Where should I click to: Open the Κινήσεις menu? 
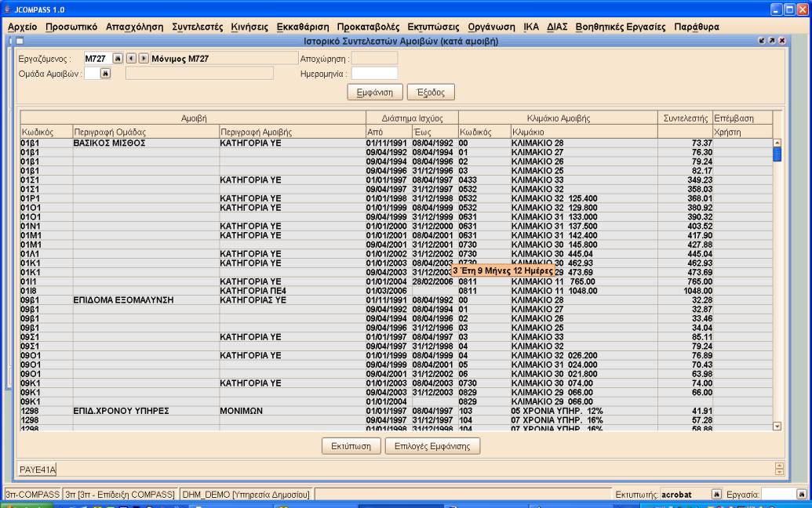click(249, 27)
